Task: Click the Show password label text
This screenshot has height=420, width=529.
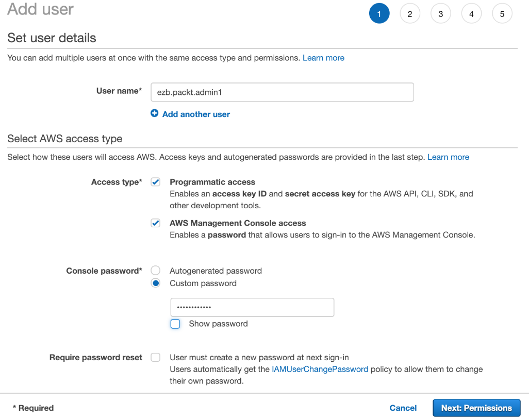Action: [218, 324]
